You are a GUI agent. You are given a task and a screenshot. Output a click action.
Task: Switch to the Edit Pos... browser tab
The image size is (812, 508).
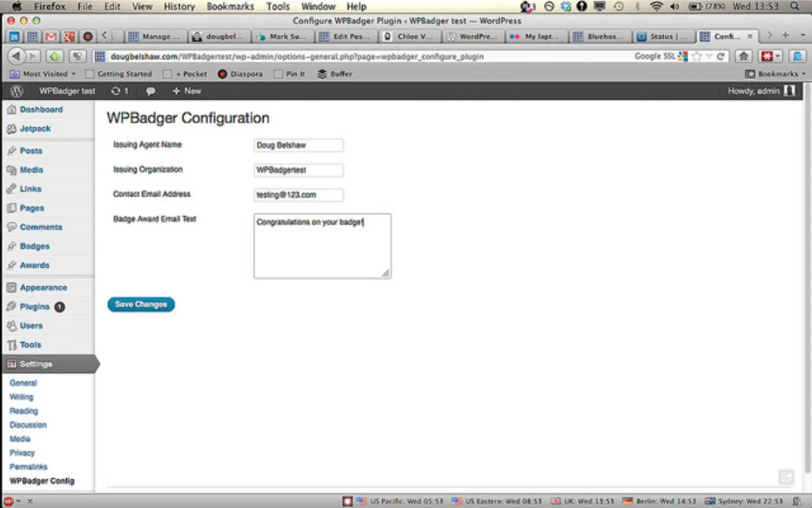(346, 37)
